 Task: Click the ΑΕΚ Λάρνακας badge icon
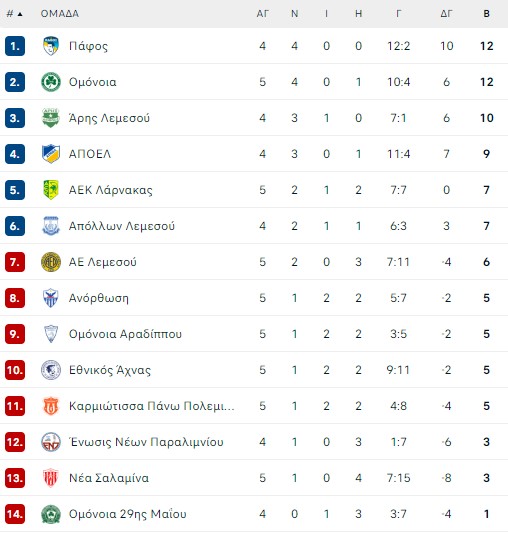tap(51, 190)
